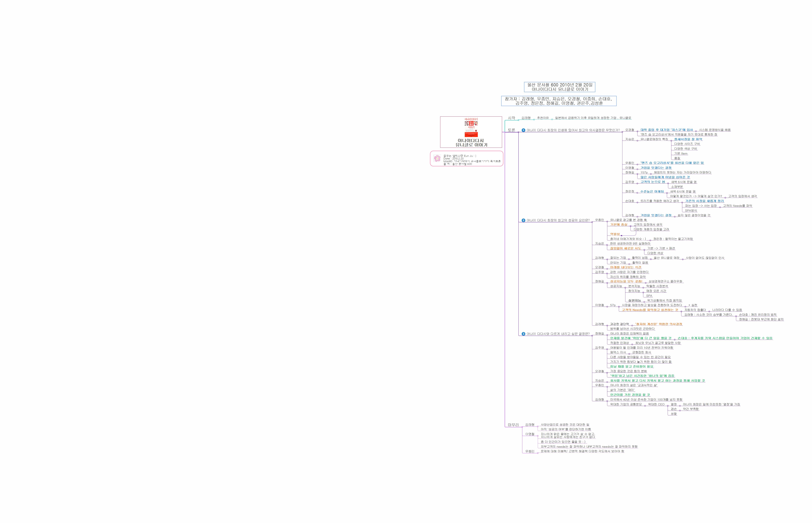Click the 참가자 participants list box

559,101
